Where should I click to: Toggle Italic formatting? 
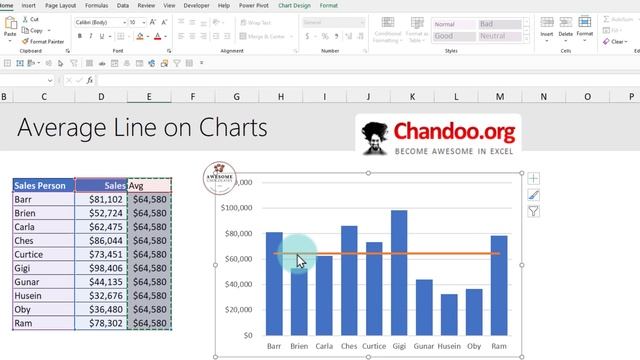[91, 36]
